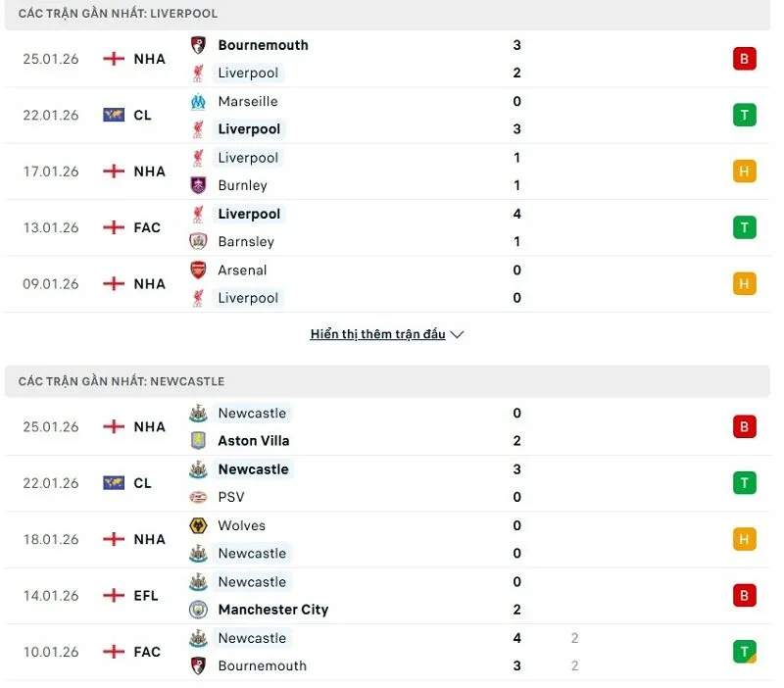Click the Champions League flag icon
This screenshot has height=688, width=784.
pyautogui.click(x=114, y=115)
